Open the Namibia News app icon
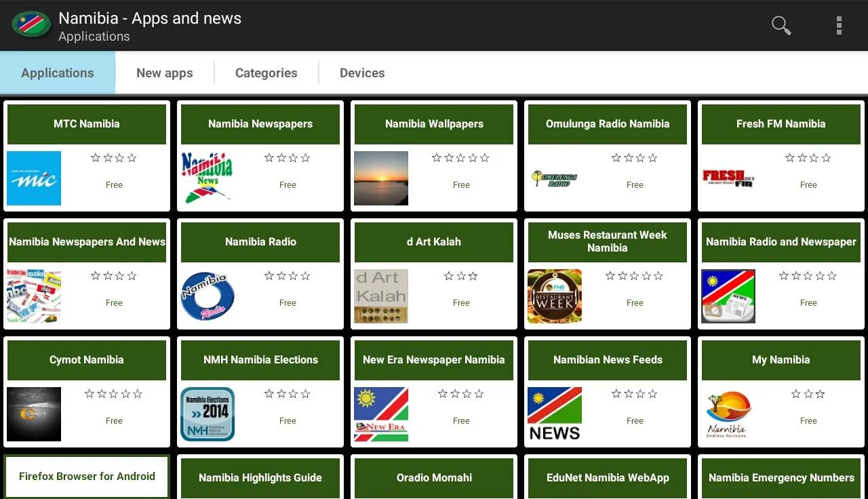868x499 pixels. (x=208, y=178)
